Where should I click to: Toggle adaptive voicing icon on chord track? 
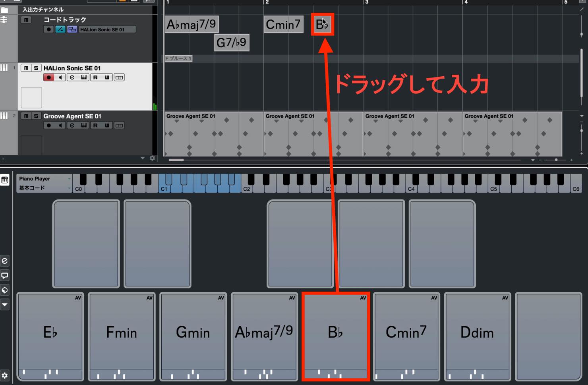click(x=60, y=29)
